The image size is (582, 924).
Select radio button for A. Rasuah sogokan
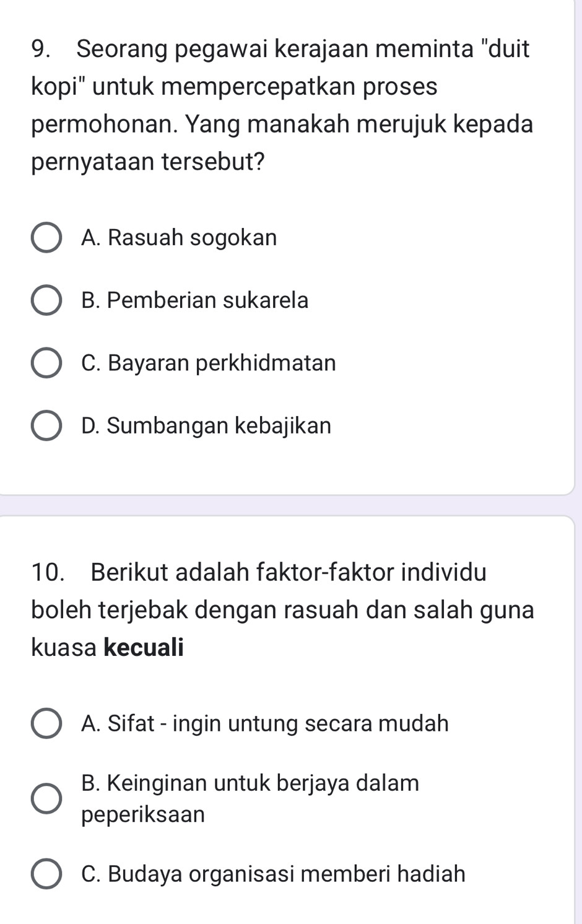(46, 238)
